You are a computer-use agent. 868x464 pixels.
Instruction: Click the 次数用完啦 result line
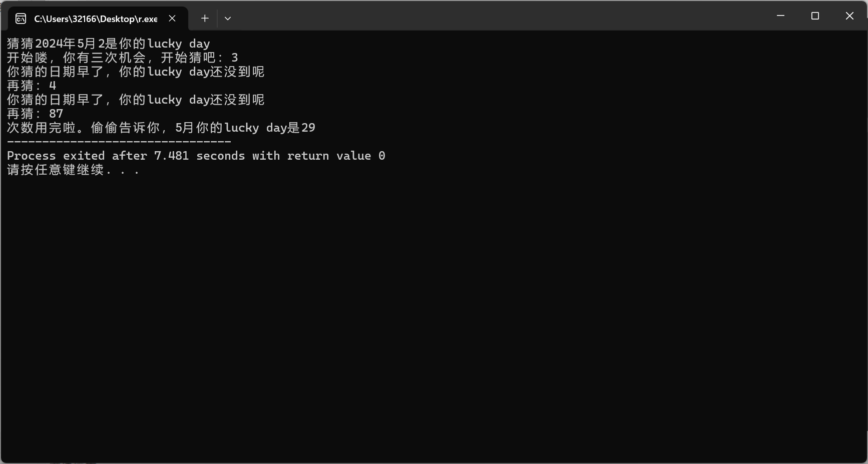[161, 128]
